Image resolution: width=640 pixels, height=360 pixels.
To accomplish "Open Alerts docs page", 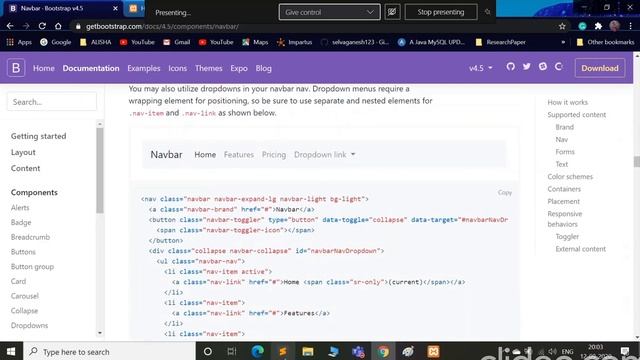I will coord(20,208).
